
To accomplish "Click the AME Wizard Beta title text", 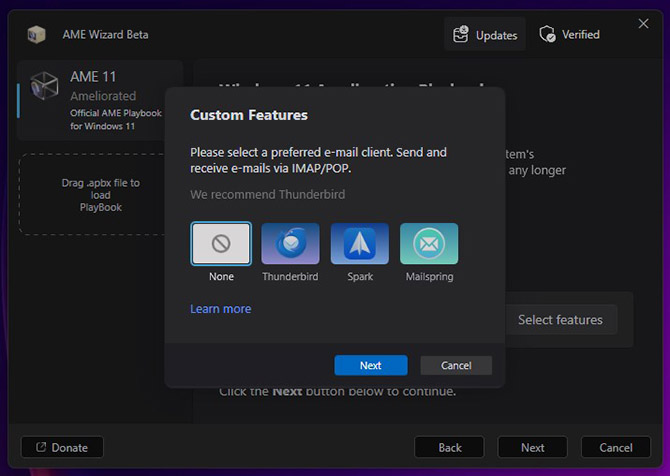I will [106, 35].
